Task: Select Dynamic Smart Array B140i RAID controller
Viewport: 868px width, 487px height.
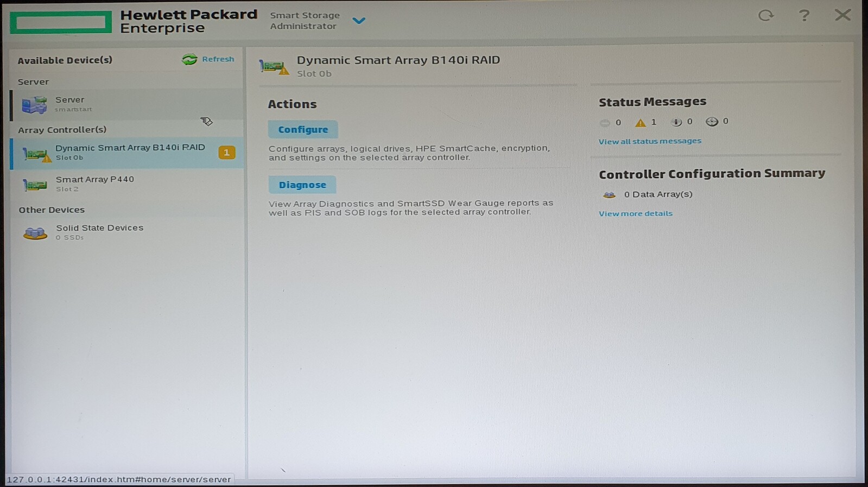Action: point(127,153)
